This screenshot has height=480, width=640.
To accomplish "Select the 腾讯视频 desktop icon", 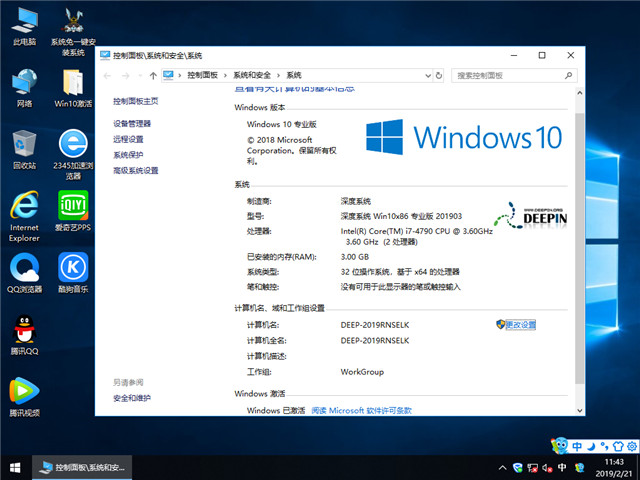I will tap(24, 396).
